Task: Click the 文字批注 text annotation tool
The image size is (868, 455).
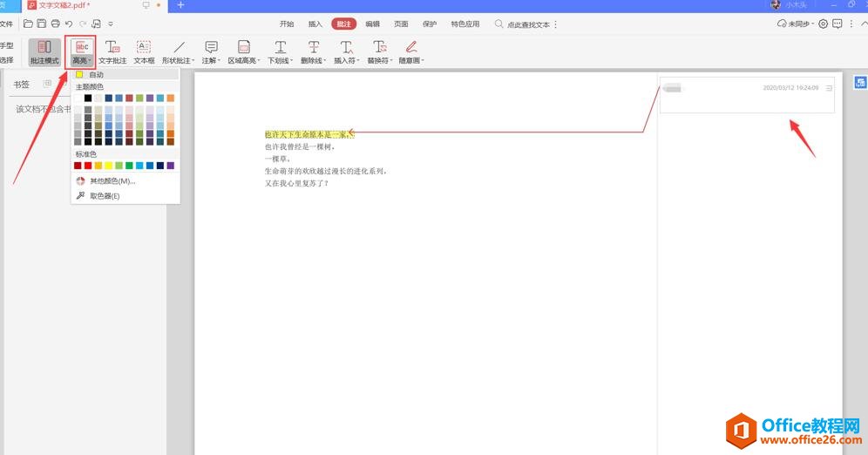Action: [112, 52]
